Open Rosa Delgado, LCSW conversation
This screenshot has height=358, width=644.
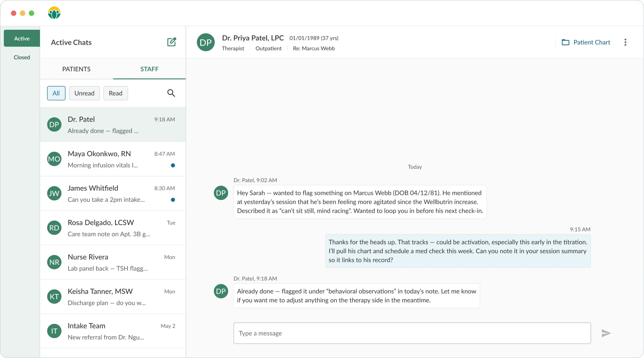(x=113, y=228)
